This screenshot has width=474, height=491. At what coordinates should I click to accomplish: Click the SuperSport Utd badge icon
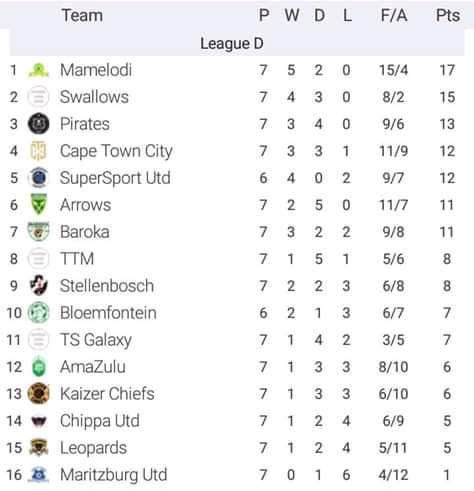point(39,178)
